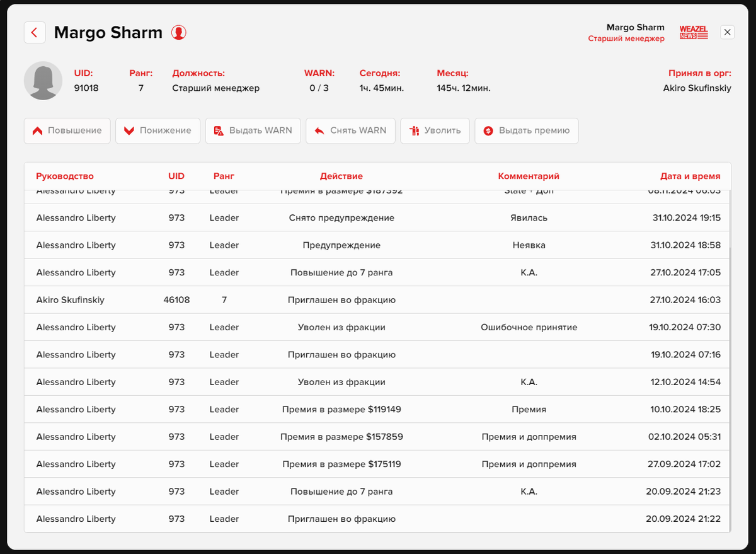756x554 pixels.
Task: Give a bonus via Выдать премию
Action: [x=527, y=130]
